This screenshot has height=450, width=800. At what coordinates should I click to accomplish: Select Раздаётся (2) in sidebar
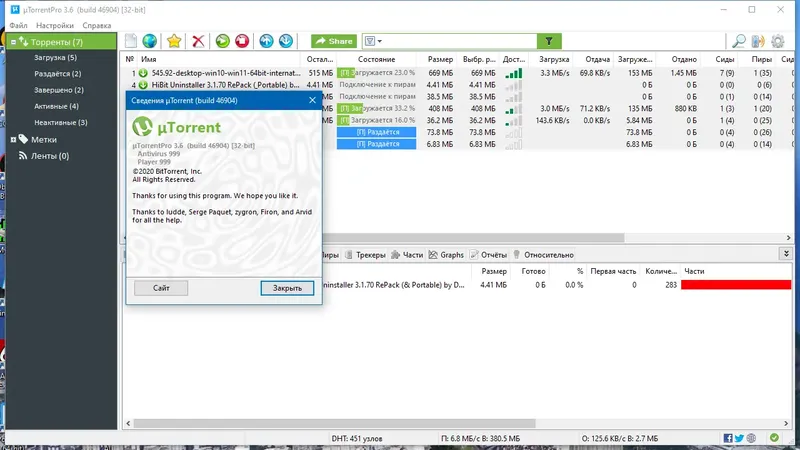(58, 73)
